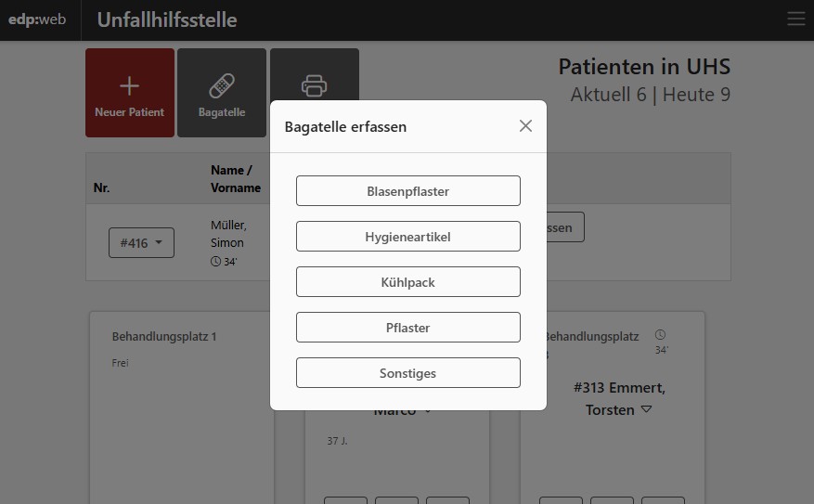Screen dimensions: 814x504
Task: Open the hamburger menu icon
Action: click(795, 19)
